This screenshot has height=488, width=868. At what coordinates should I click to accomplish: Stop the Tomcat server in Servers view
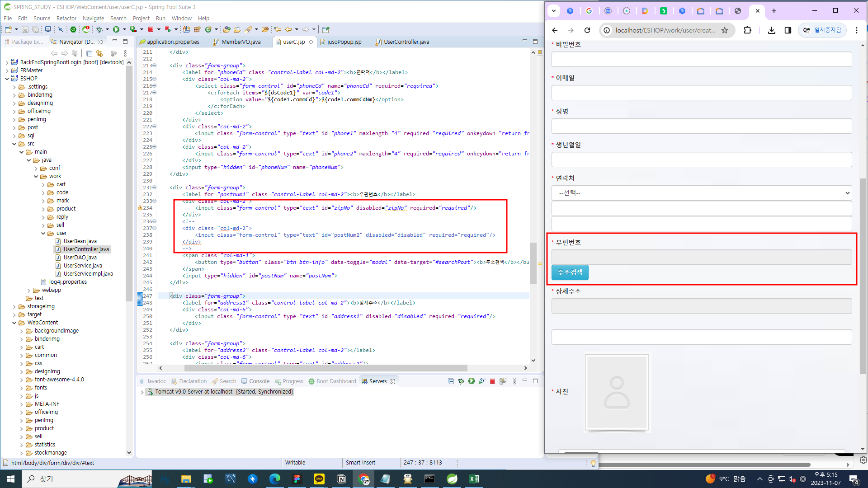click(x=492, y=381)
